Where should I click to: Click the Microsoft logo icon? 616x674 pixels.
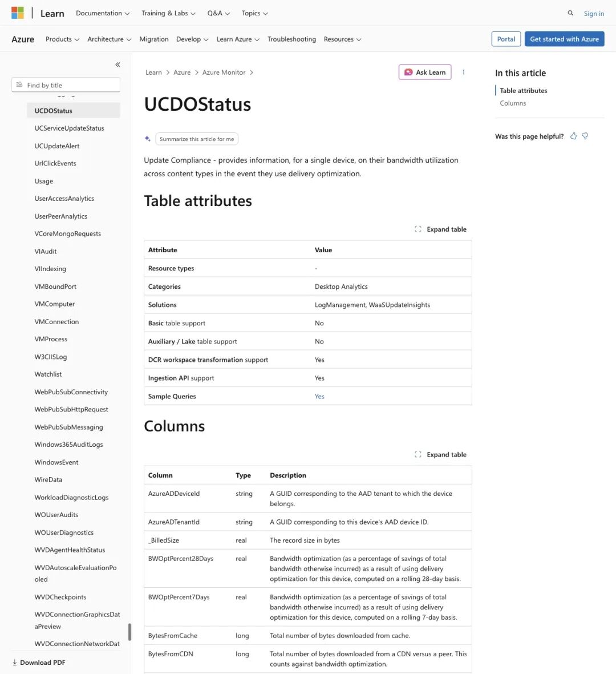[x=18, y=13]
